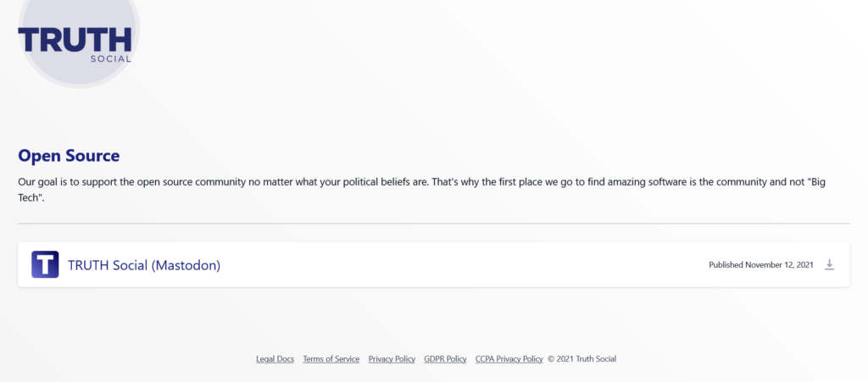Open the GDPR Policy link
The height and width of the screenshot is (382, 868).
(x=445, y=359)
